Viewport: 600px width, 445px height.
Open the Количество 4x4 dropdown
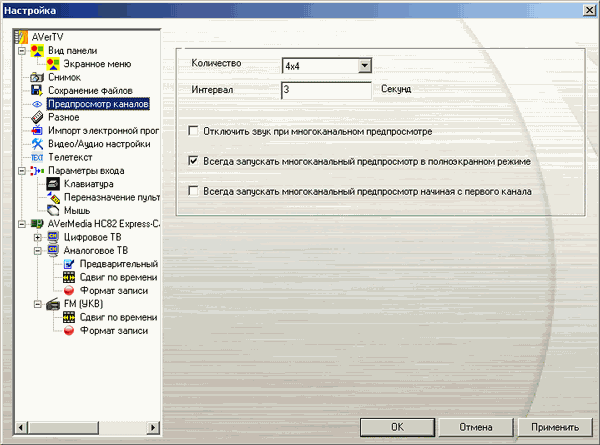tap(364, 66)
